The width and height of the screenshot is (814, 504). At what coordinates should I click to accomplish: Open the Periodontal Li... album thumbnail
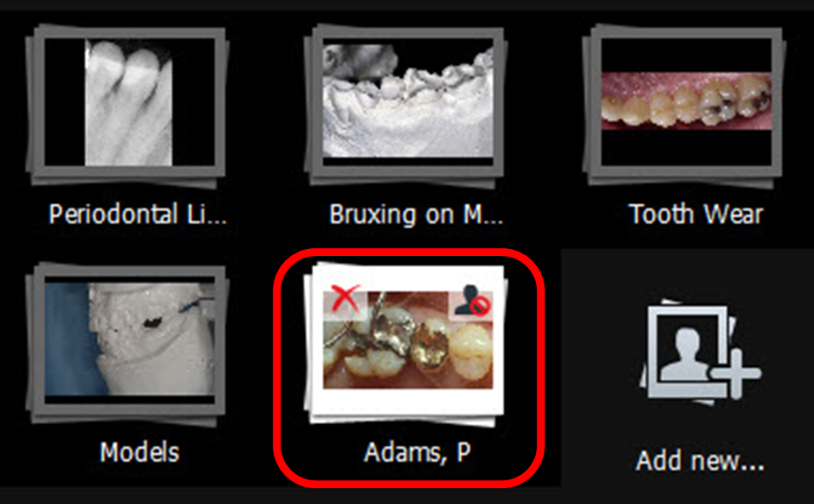(128, 104)
